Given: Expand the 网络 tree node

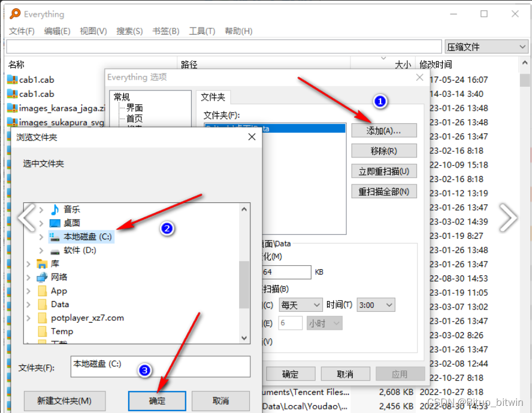Looking at the screenshot, I should pyautogui.click(x=29, y=277).
